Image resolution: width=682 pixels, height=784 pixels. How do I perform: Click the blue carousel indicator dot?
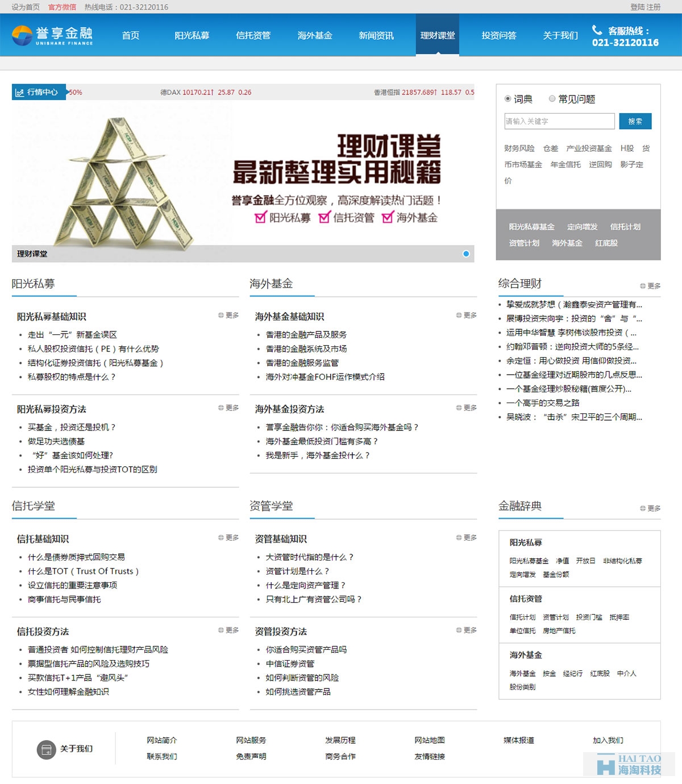click(x=466, y=254)
